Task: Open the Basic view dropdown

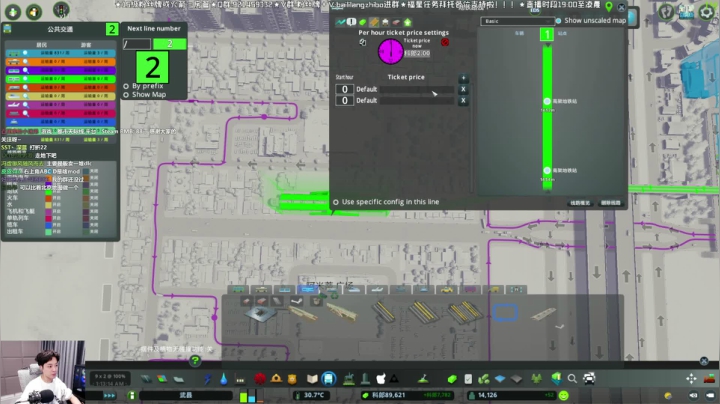Action: 517,21
